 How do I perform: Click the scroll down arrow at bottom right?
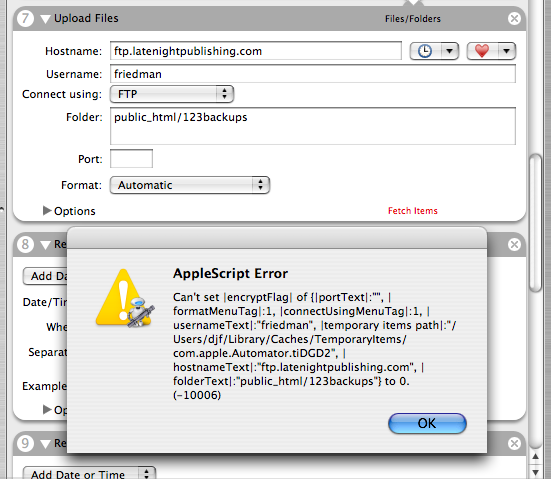536,472
